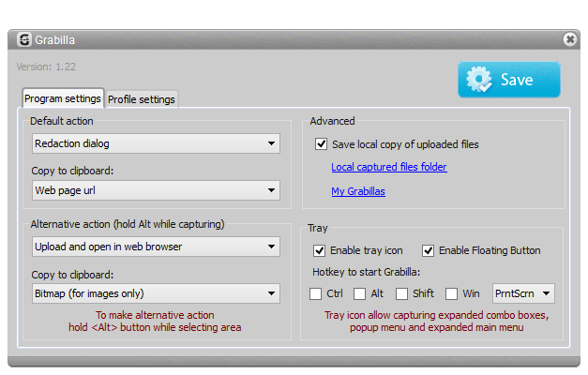Click the To make alternative action hint text
The width and height of the screenshot is (588, 375).
(155, 321)
